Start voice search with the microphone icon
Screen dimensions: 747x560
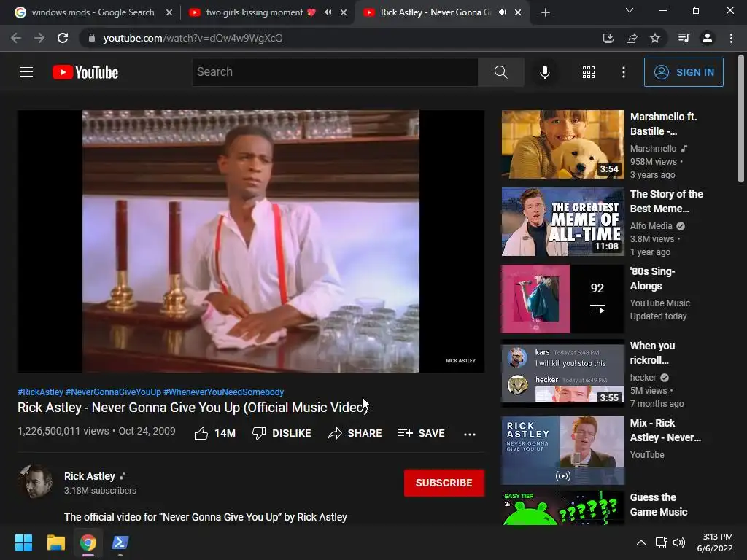544,72
